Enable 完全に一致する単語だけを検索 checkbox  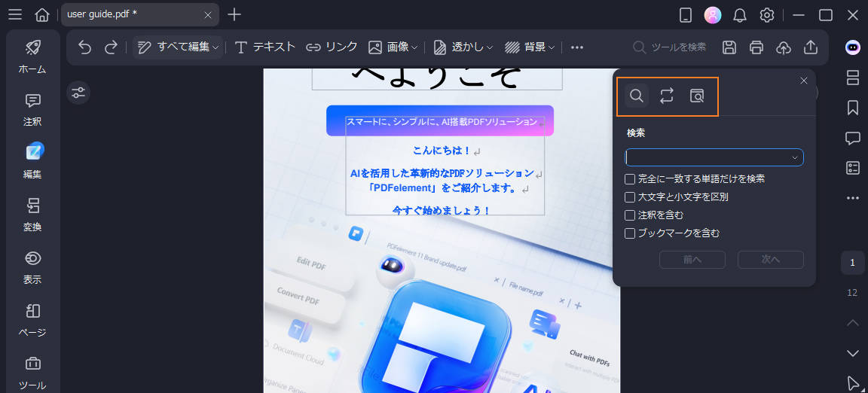pyautogui.click(x=629, y=178)
